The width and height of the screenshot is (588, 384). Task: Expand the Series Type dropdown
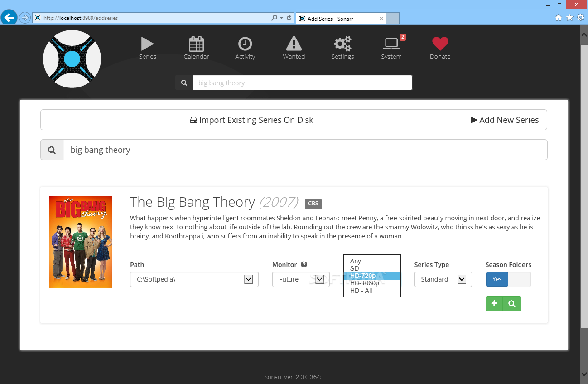[462, 279]
